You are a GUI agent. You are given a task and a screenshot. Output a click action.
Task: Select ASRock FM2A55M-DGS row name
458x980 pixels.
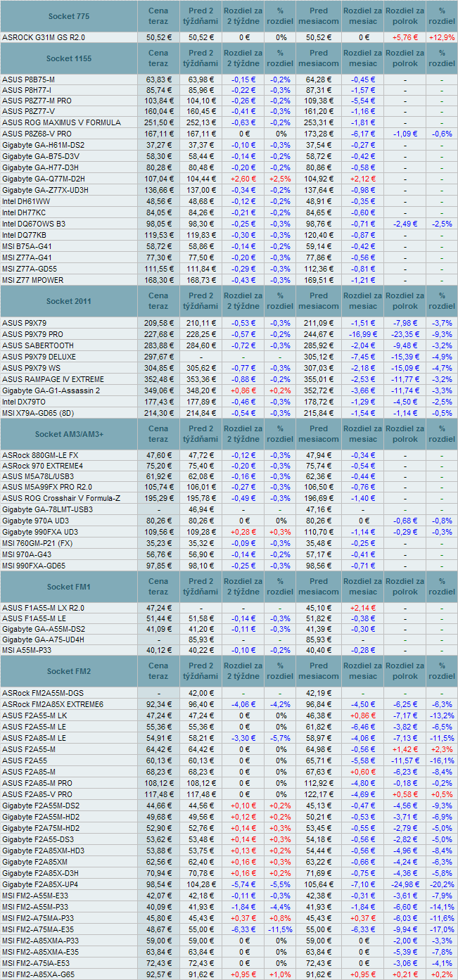[42, 693]
